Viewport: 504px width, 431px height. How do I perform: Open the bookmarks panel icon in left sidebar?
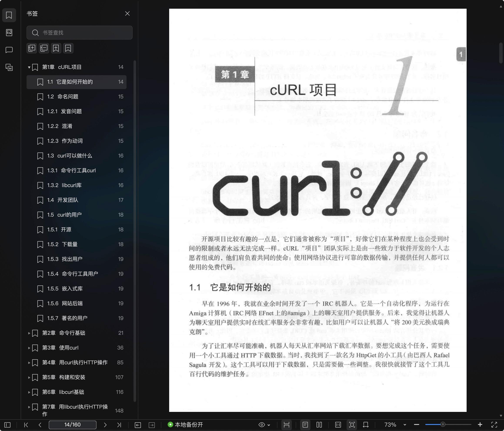9,15
